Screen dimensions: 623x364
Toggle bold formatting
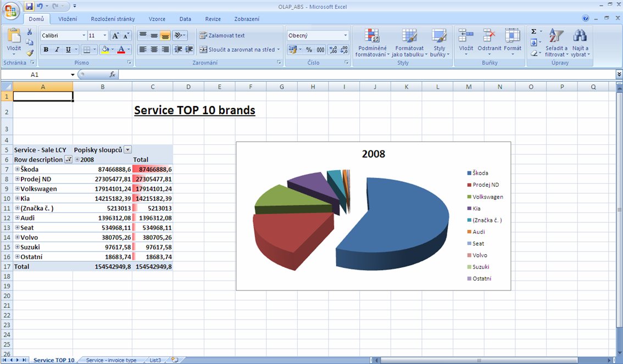point(46,49)
